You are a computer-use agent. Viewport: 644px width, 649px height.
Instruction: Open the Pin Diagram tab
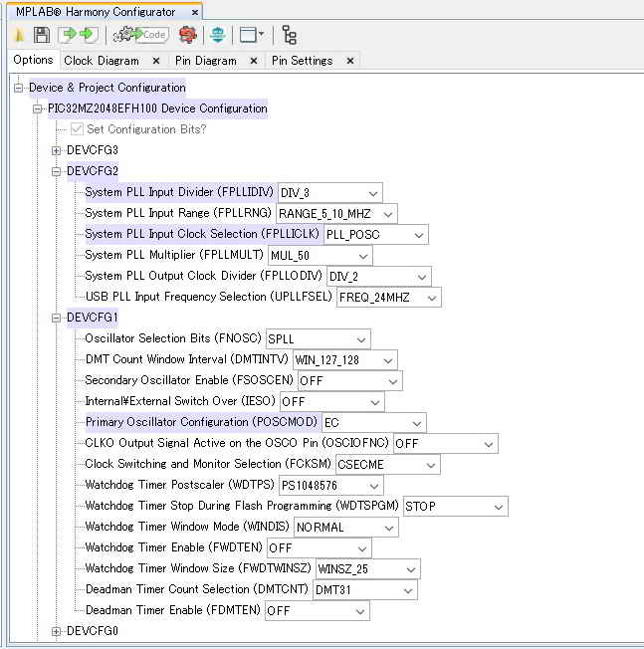tap(206, 61)
